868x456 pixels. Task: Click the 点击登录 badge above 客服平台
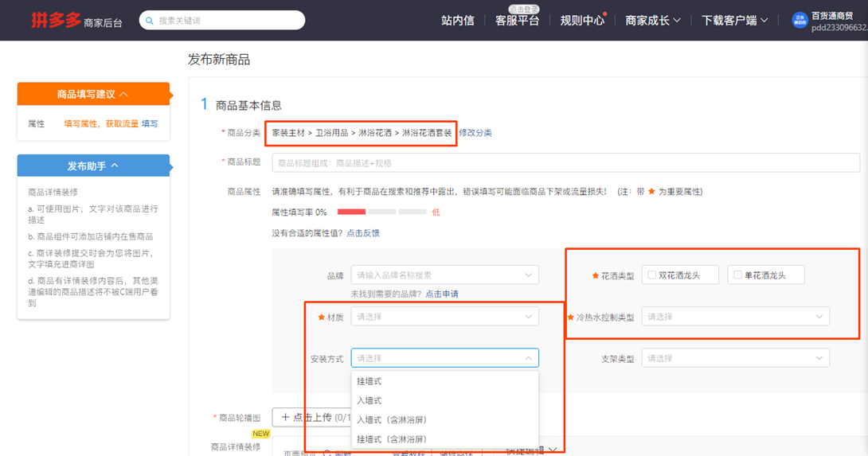point(524,9)
